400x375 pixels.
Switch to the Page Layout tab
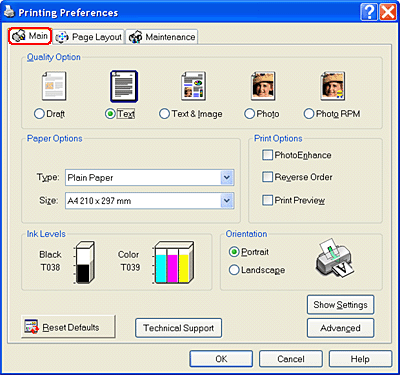[x=89, y=37]
